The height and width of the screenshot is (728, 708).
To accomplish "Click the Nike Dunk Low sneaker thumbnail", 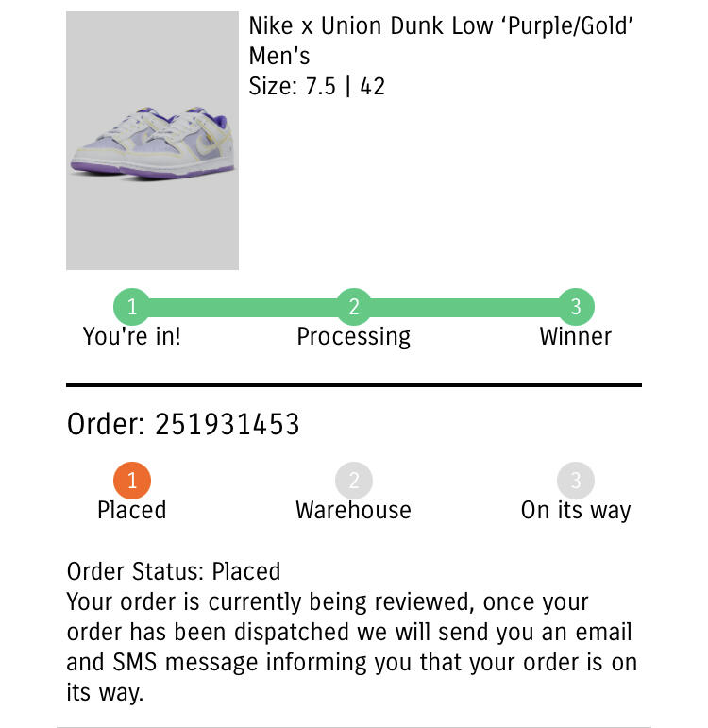I will click(x=152, y=141).
